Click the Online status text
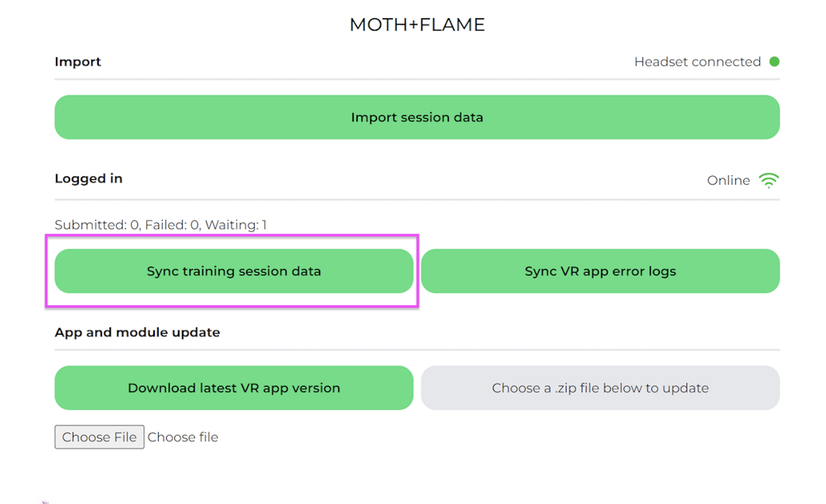This screenshot has width=826, height=504. point(728,181)
